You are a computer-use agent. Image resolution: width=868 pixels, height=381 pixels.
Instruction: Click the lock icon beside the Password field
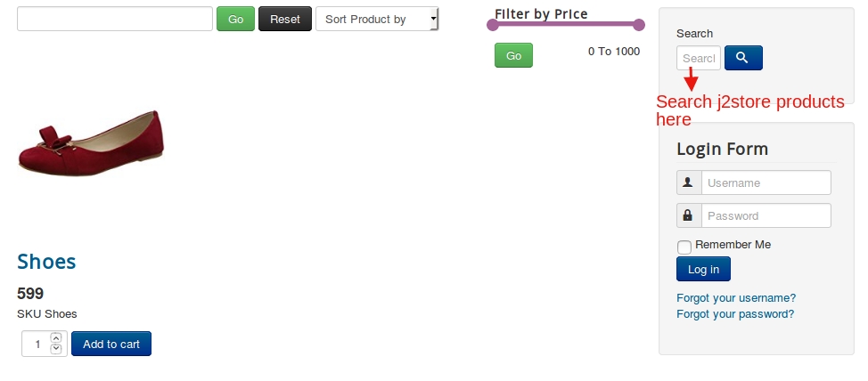688,215
